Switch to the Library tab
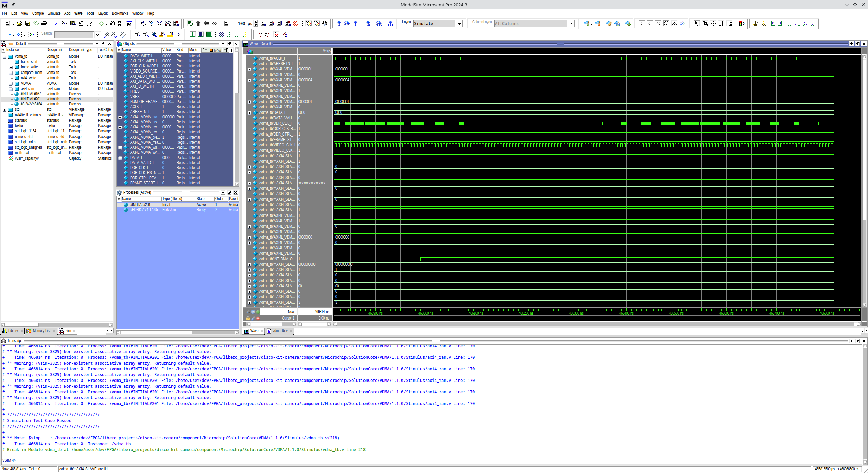 click(13, 331)
